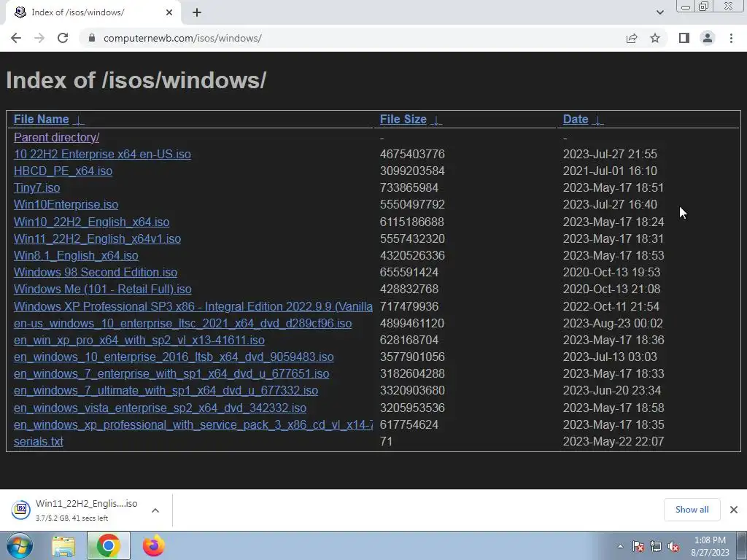
Task: Launch Firefox from the taskbar
Action: coord(153,545)
